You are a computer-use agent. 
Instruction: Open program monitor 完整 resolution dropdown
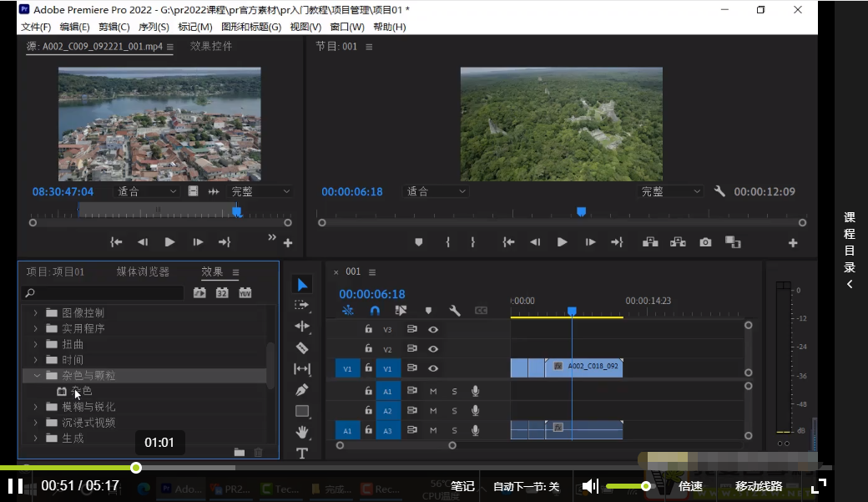[670, 191]
